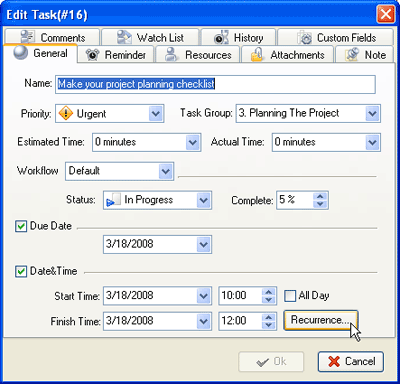Switch to the Watch List tab
The image size is (400, 384).
150,37
